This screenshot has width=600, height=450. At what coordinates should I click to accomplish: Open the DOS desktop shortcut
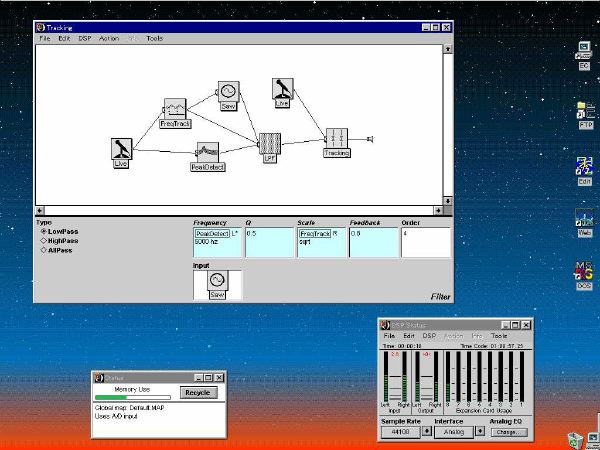[x=584, y=276]
